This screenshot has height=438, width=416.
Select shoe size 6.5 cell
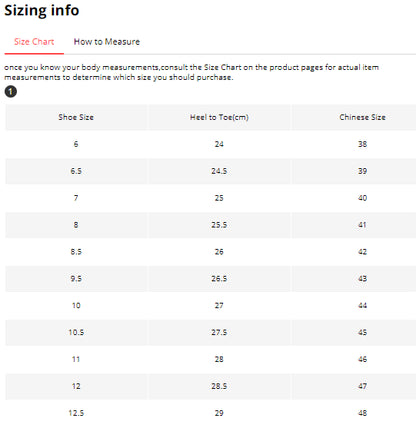point(76,171)
